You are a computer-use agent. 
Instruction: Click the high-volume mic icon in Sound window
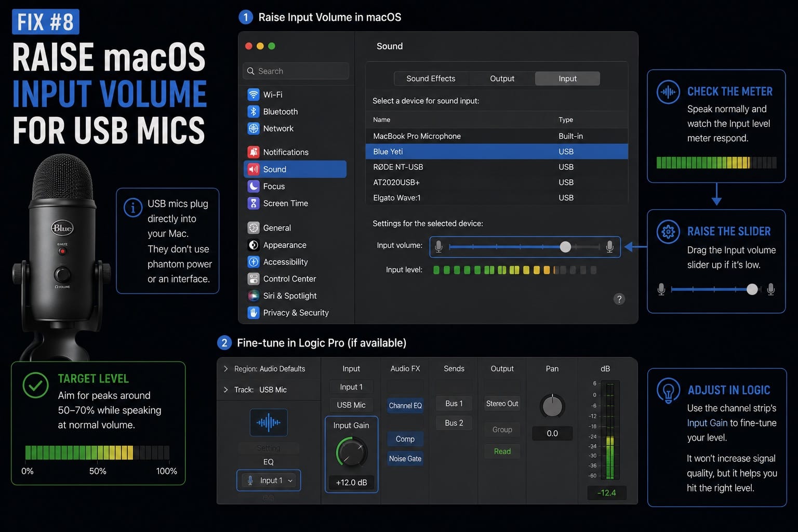[x=610, y=247]
